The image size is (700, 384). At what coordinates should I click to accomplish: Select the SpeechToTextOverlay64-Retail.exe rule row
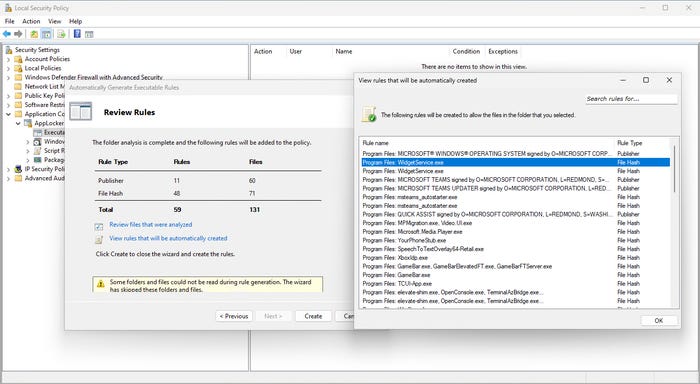(516, 249)
